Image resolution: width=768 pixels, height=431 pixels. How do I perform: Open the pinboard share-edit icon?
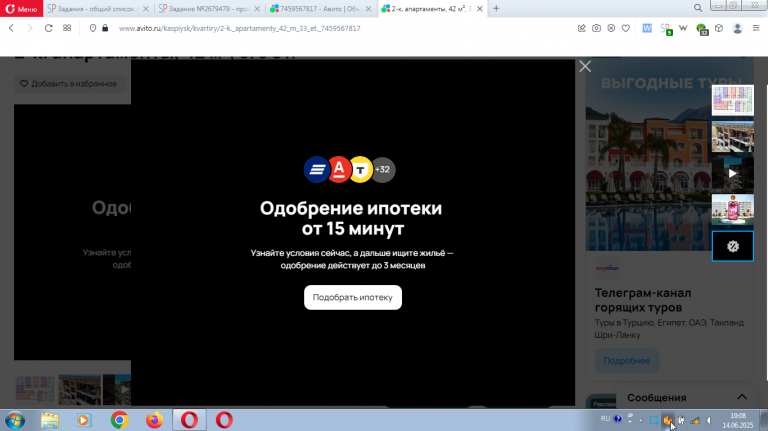click(582, 28)
